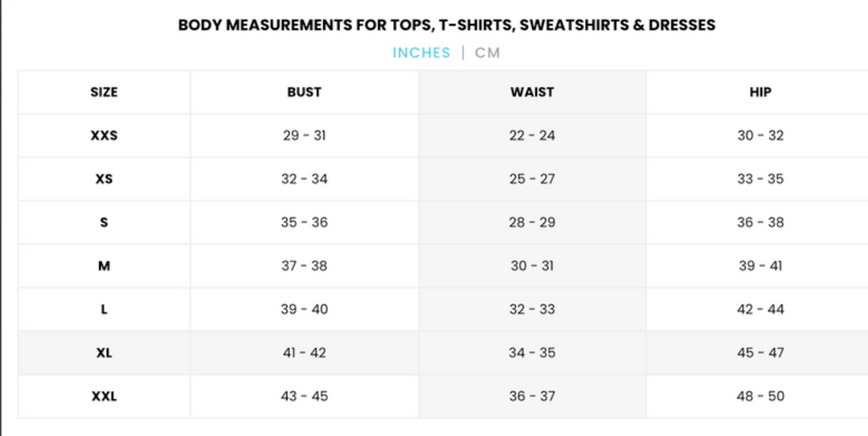
Task: Select the XXL hip value 48 - 50
Action: [x=760, y=396]
